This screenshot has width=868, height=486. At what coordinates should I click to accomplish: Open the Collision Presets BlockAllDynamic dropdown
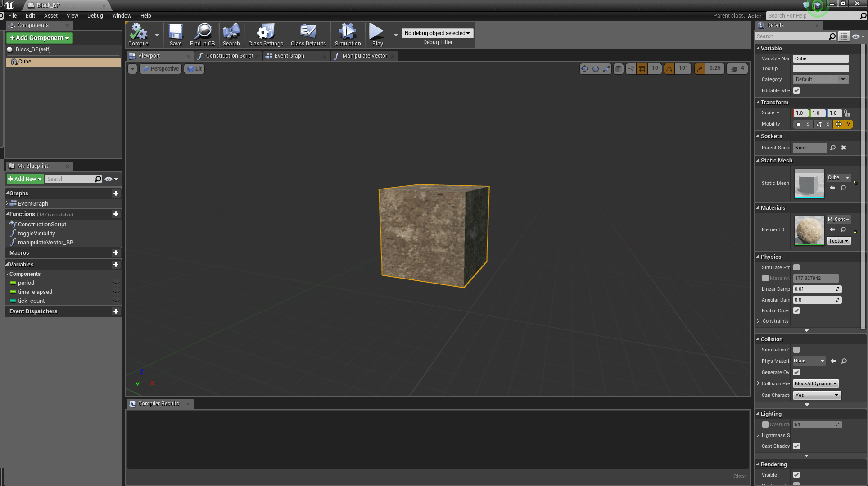[815, 383]
